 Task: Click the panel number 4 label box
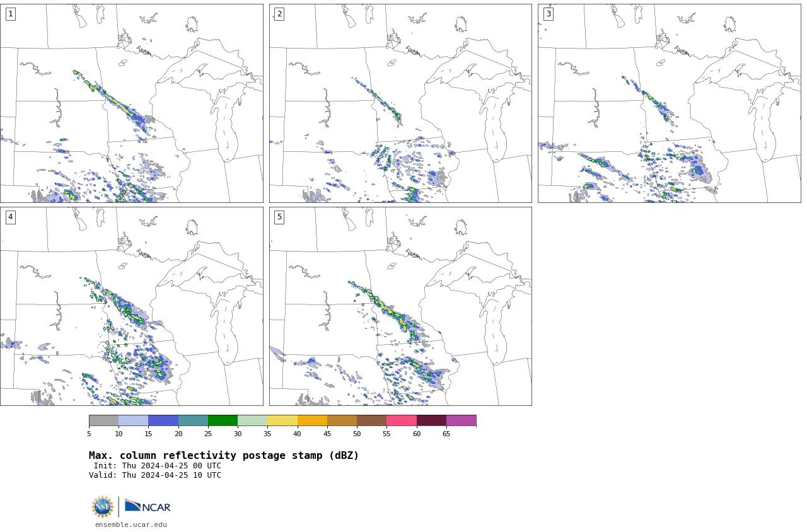(x=10, y=217)
